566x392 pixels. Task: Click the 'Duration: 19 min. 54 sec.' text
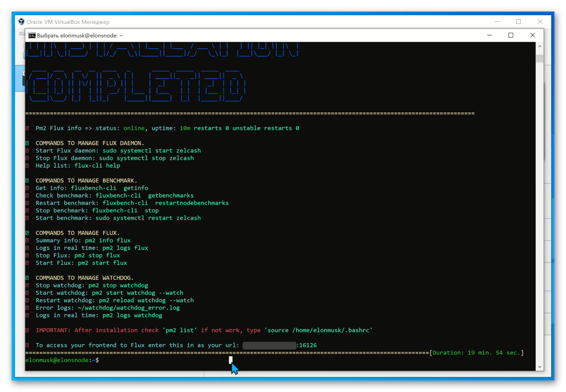click(476, 353)
